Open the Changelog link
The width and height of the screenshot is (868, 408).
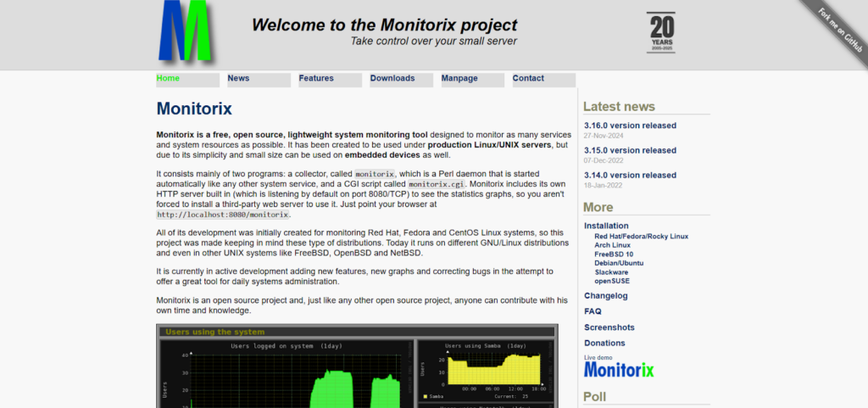pos(605,296)
